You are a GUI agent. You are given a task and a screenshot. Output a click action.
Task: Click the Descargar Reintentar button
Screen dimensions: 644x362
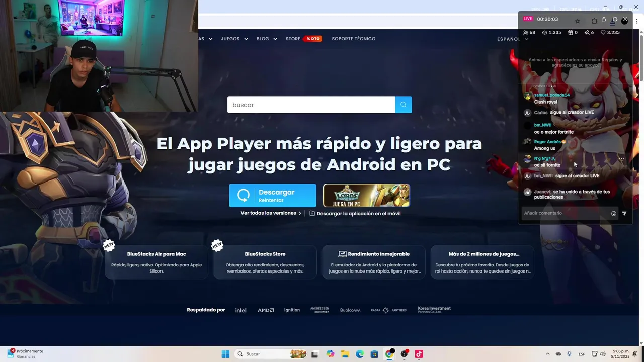click(x=273, y=196)
